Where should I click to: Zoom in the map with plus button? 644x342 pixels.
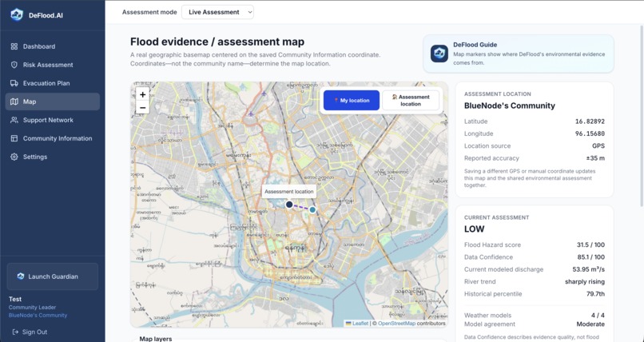coord(142,94)
